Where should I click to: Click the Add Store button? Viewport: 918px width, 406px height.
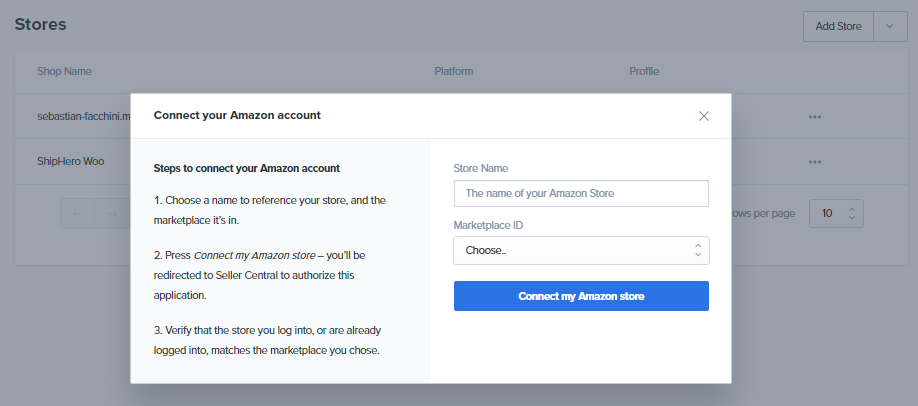click(838, 26)
